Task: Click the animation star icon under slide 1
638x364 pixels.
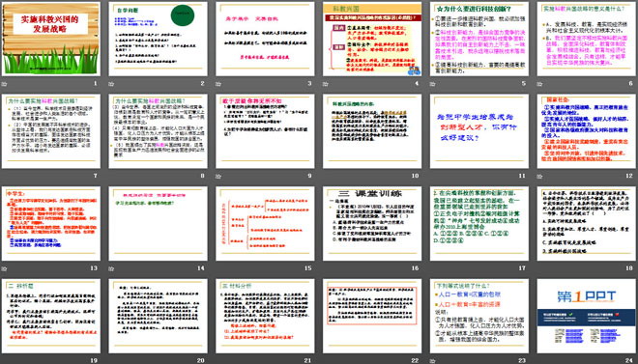Action: 5,84
